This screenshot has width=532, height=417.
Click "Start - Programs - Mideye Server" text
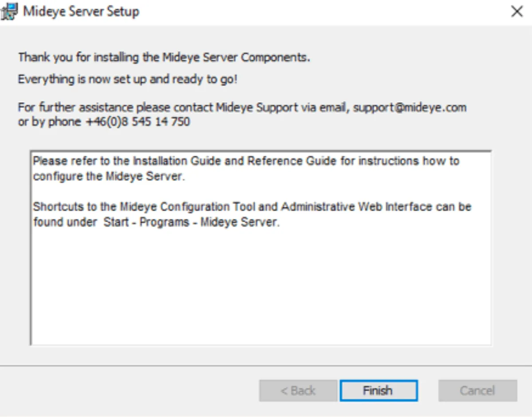pyautogui.click(x=191, y=222)
